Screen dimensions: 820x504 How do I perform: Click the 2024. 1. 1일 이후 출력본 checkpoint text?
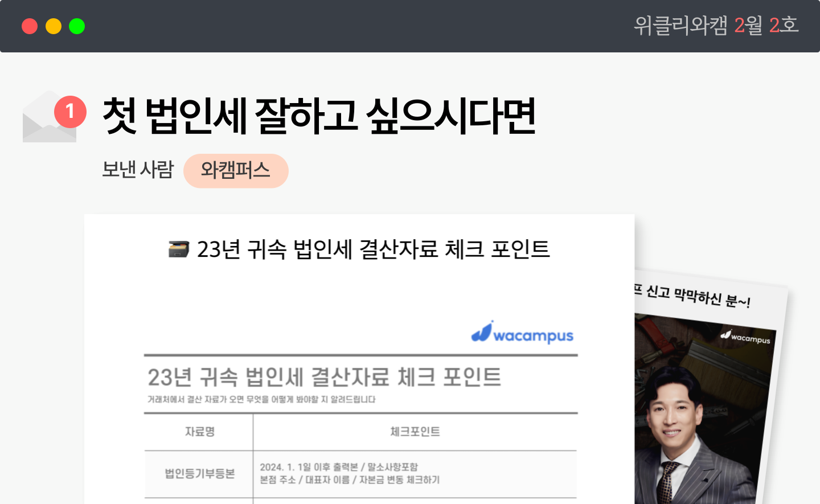click(339, 467)
